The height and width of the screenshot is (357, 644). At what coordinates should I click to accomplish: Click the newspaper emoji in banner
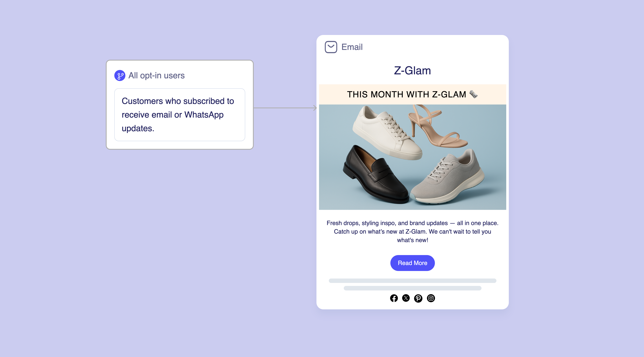pyautogui.click(x=473, y=94)
